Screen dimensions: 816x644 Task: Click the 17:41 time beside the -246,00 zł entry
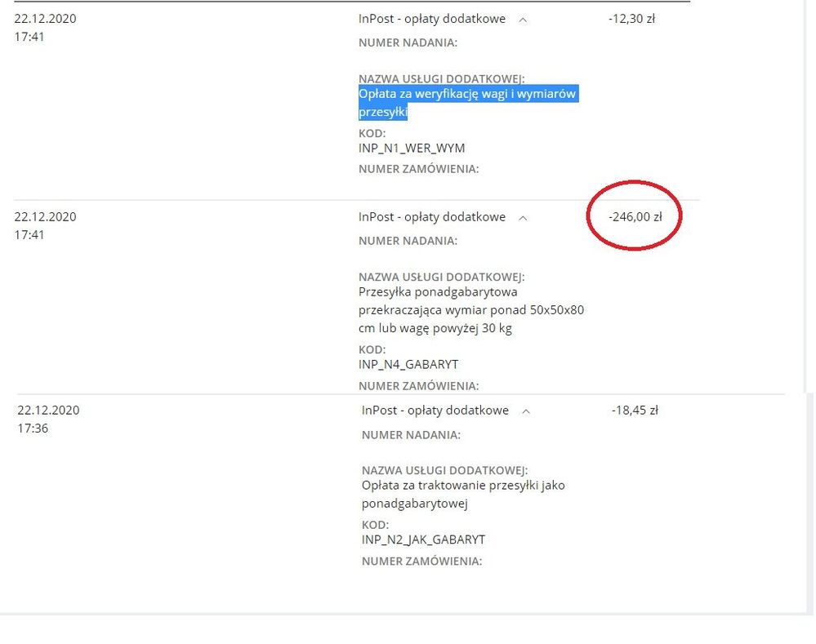[29, 235]
